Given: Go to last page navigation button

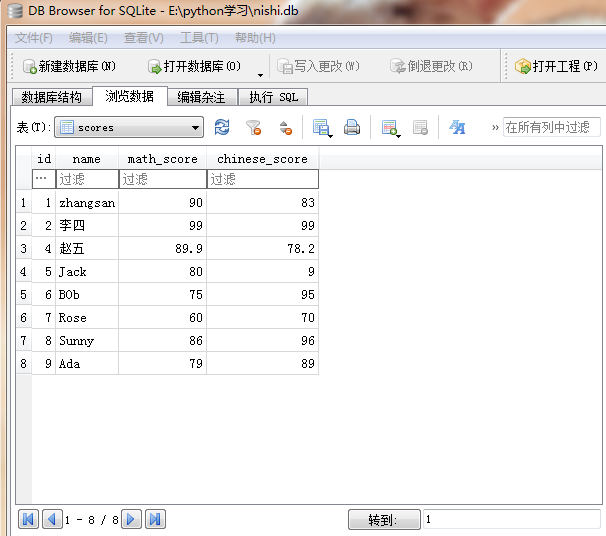Looking at the screenshot, I should click(155, 519).
